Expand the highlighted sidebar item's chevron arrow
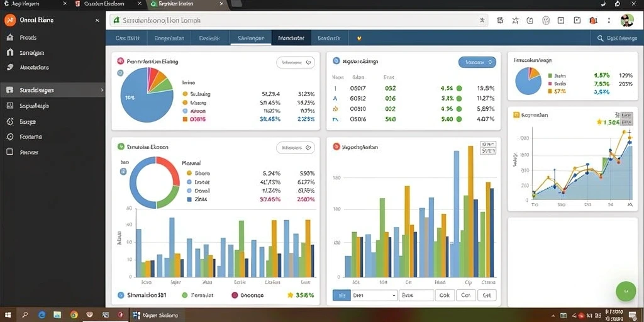 pos(102,90)
